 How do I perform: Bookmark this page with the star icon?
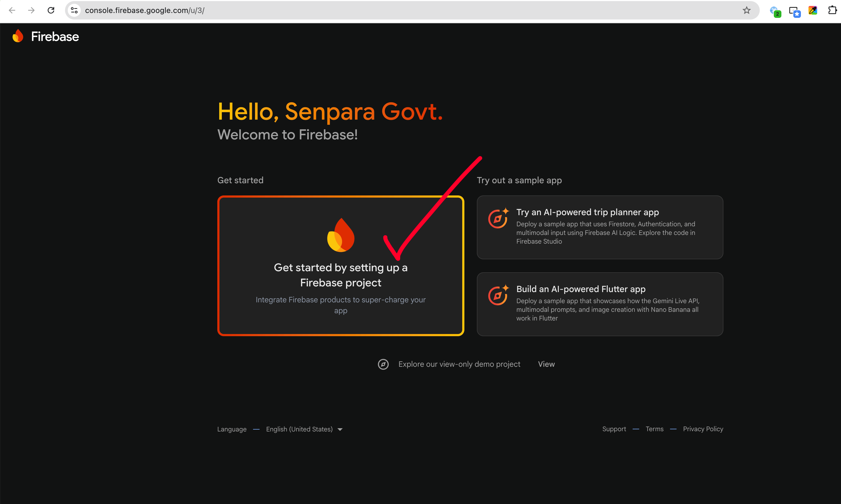[x=746, y=10]
